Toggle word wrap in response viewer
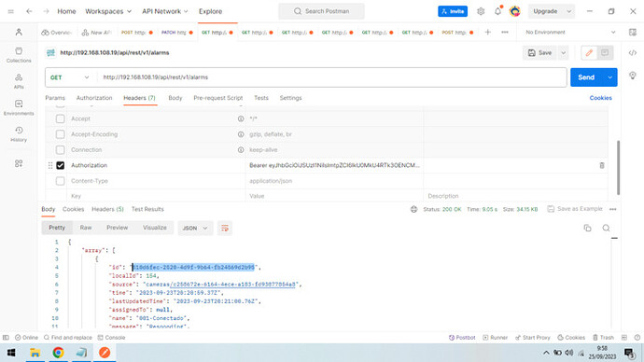644x362 pixels. [225, 228]
